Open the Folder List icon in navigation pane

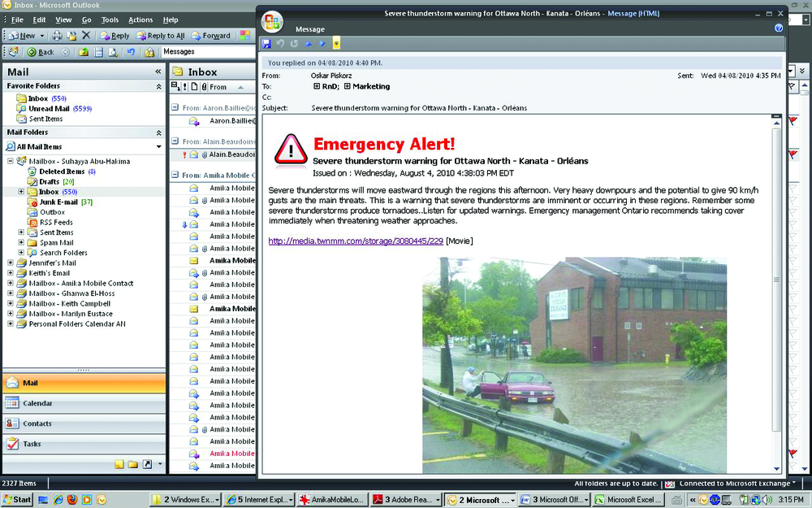[x=132, y=464]
